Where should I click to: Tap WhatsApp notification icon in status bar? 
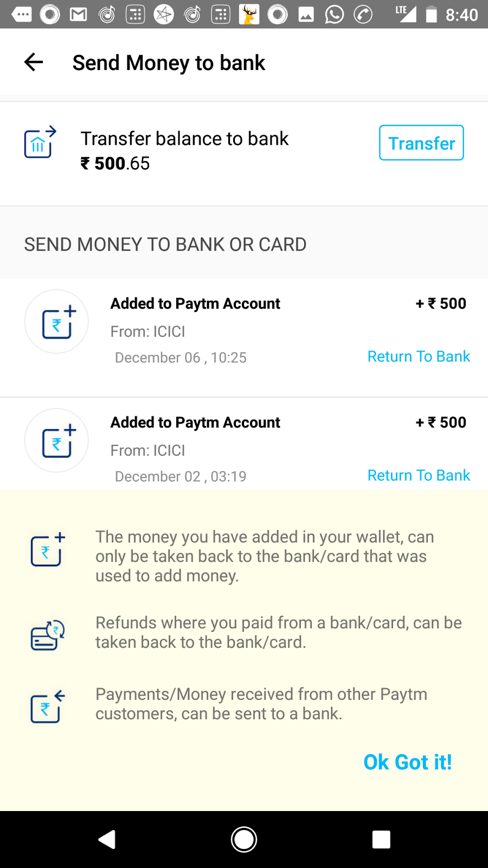(x=335, y=15)
